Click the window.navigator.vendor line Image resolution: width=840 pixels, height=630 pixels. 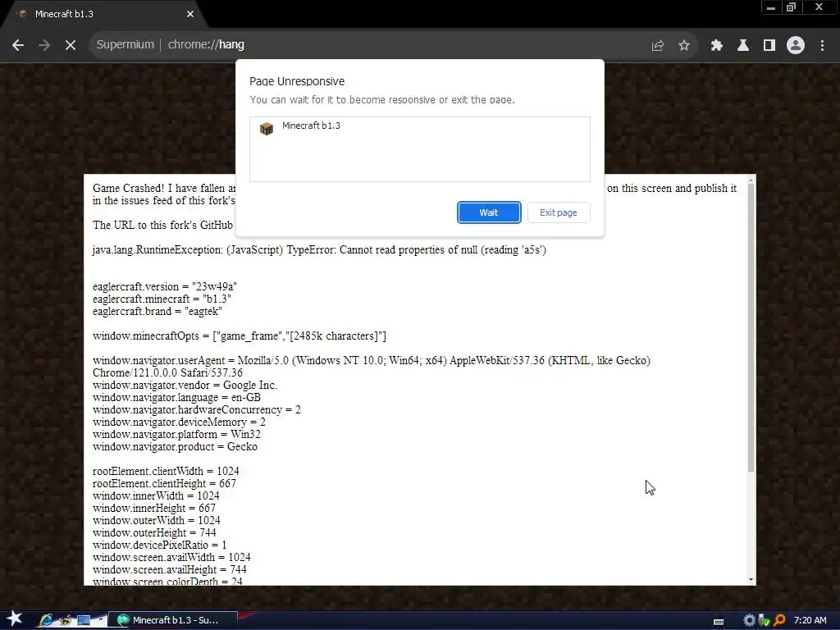[185, 386]
